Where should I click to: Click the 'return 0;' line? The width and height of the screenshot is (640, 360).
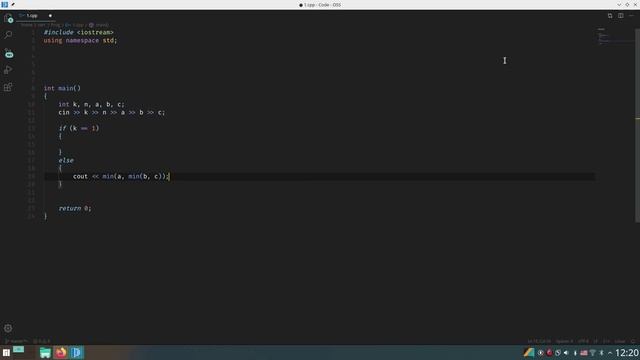coord(75,208)
